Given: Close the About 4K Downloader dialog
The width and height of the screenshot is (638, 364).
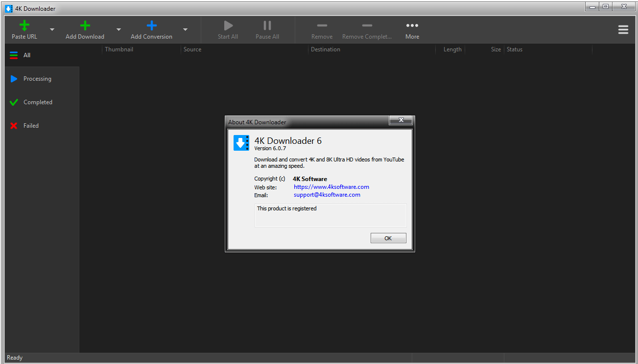Looking at the screenshot, I should tap(401, 120).
